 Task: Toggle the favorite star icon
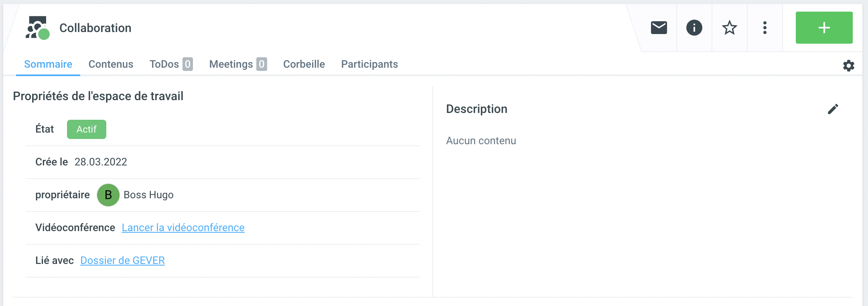click(x=729, y=28)
